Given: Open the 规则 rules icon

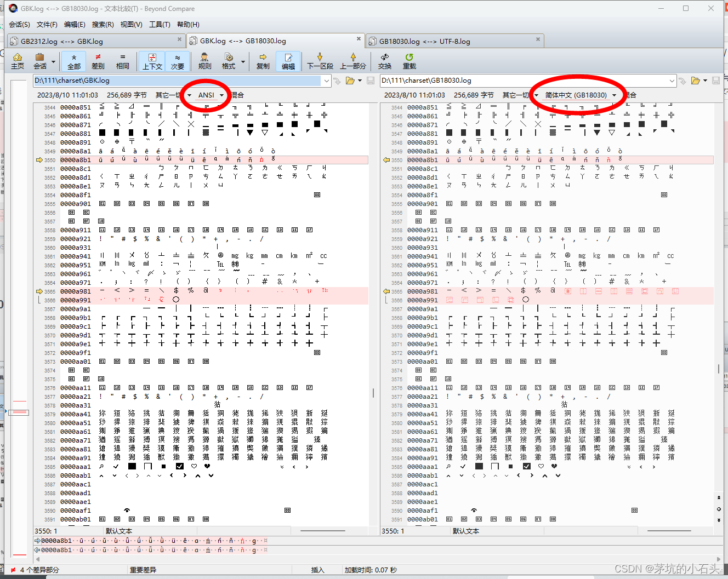Looking at the screenshot, I should 204,61.
